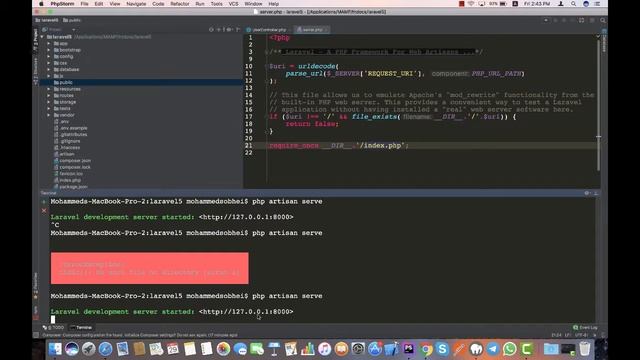Open the VCS menu

(233, 4)
